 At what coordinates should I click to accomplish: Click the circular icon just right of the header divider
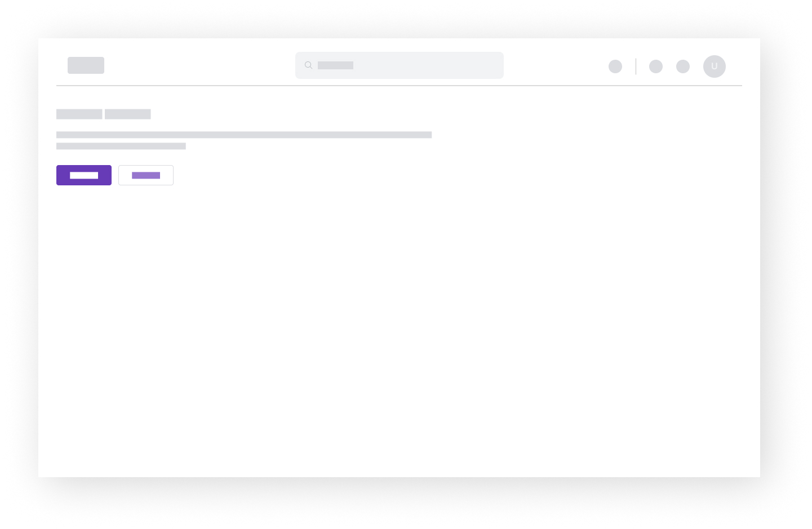pos(656,66)
